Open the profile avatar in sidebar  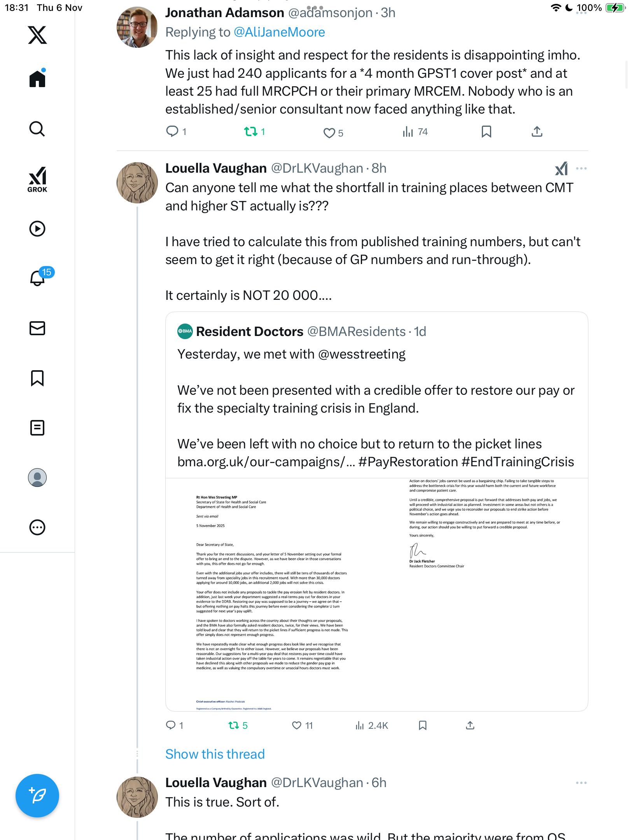(37, 478)
